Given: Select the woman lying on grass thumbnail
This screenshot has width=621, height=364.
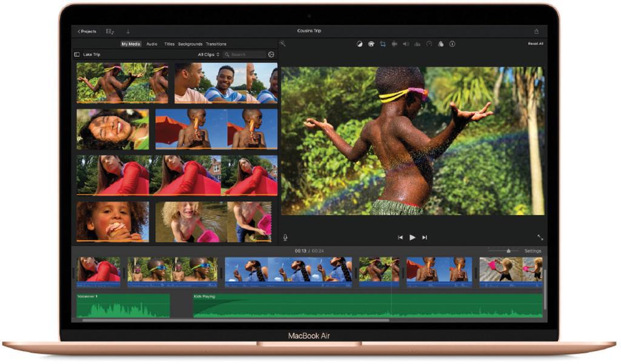Looking at the screenshot, I should [x=113, y=130].
